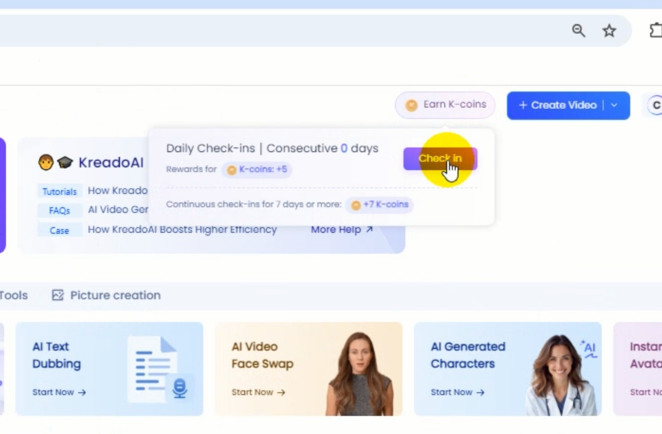The height and width of the screenshot is (434, 662).
Task: Open the Case help tag
Action: pos(60,231)
